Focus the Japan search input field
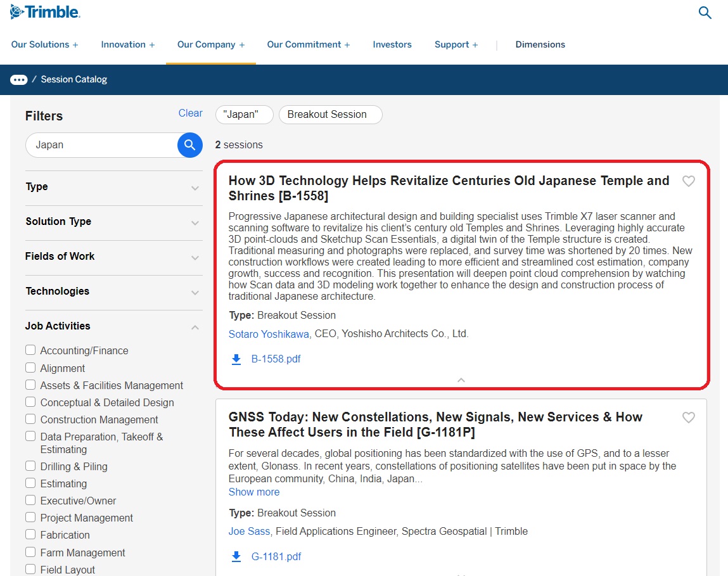The image size is (728, 576). point(101,145)
